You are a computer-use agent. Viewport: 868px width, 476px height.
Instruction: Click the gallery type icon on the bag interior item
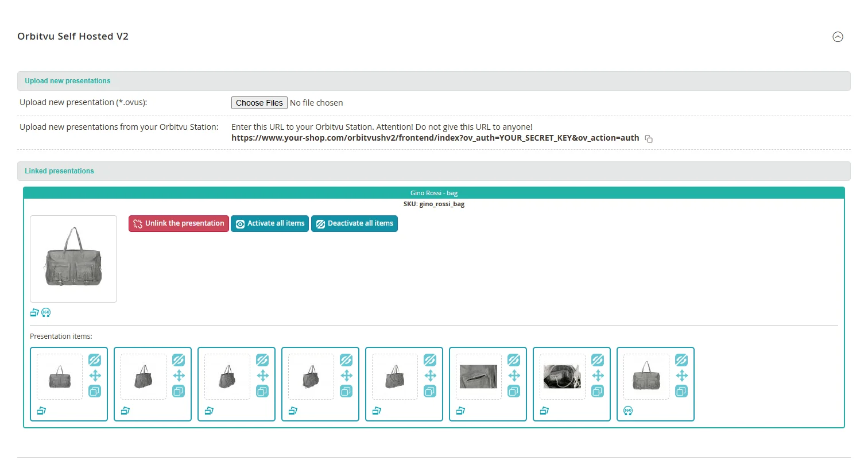tap(544, 411)
